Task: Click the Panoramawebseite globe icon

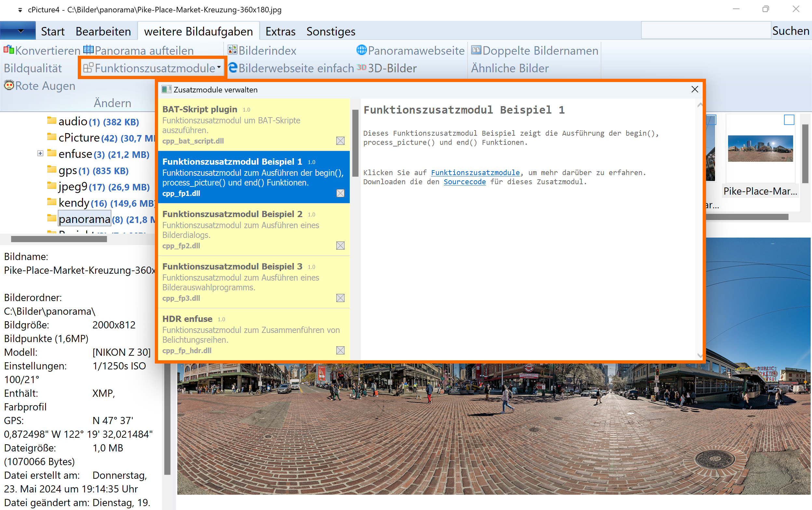Action: pos(361,50)
